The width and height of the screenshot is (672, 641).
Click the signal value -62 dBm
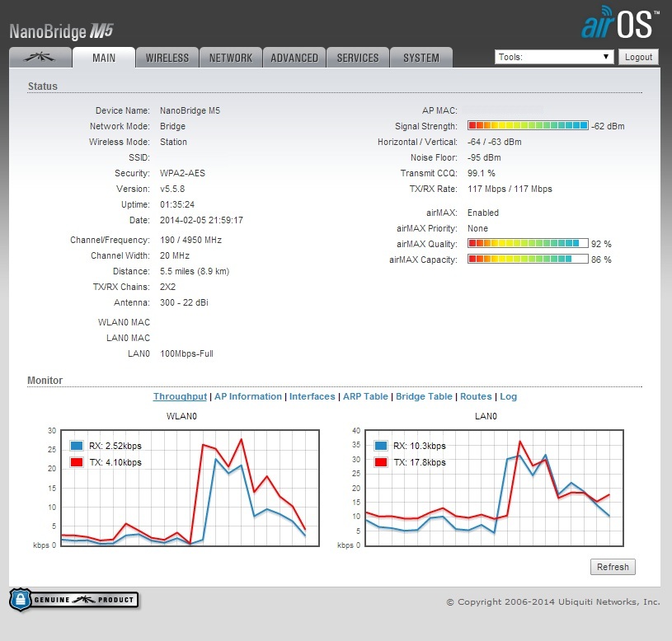[x=608, y=126]
